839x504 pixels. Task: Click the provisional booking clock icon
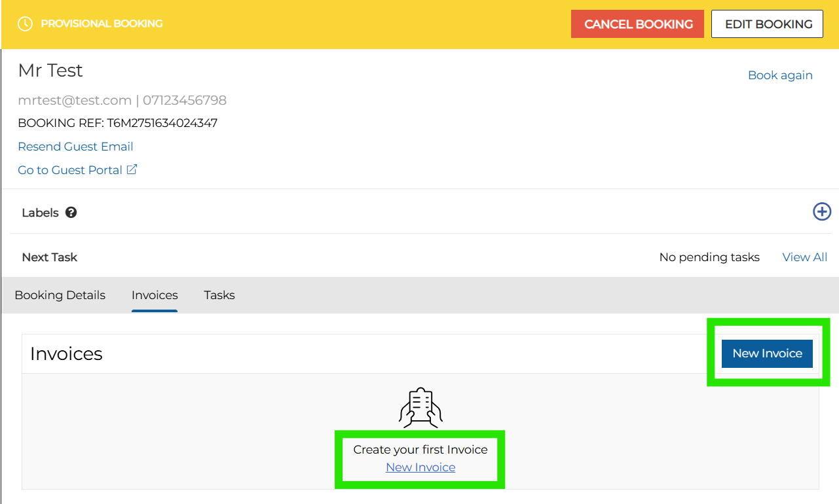pos(25,24)
